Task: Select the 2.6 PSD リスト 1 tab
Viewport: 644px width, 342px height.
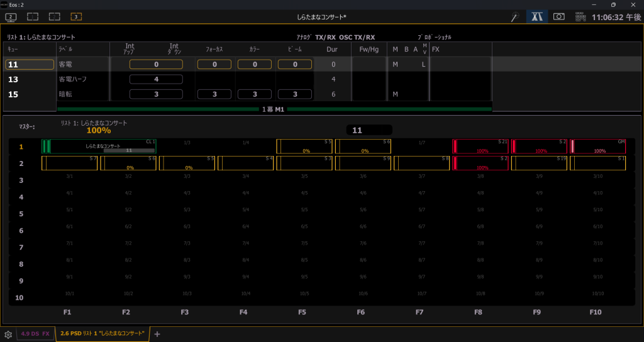Action: 103,333
